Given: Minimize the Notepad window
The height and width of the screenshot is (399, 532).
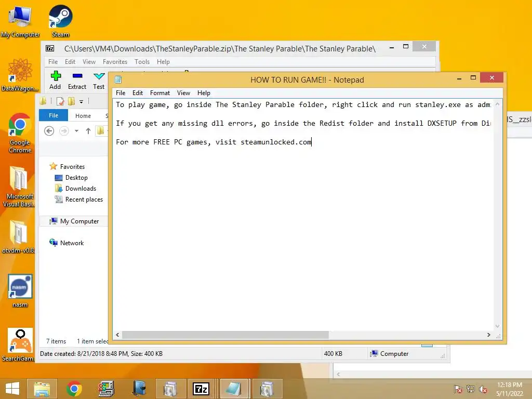Looking at the screenshot, I should (x=459, y=78).
